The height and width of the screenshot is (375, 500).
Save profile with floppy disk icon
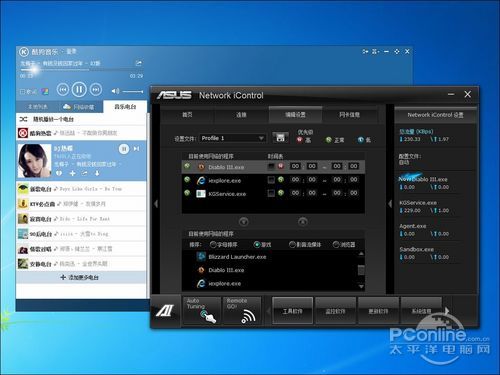coord(280,137)
